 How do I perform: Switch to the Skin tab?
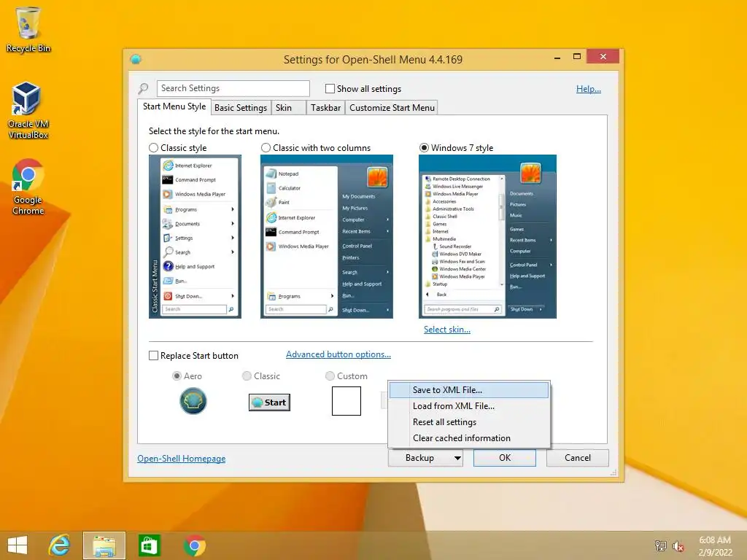288,108
